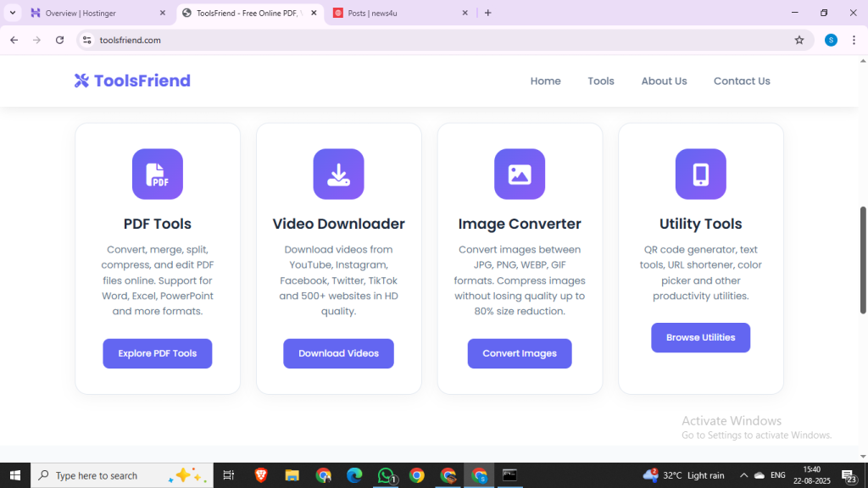Open the clock and date flyout
868x488 pixels.
(811, 475)
